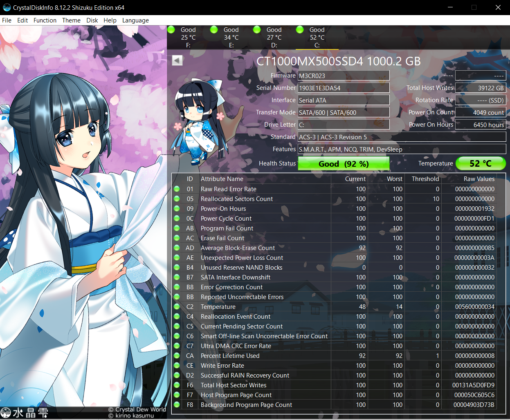Open the Help menu

pos(110,20)
